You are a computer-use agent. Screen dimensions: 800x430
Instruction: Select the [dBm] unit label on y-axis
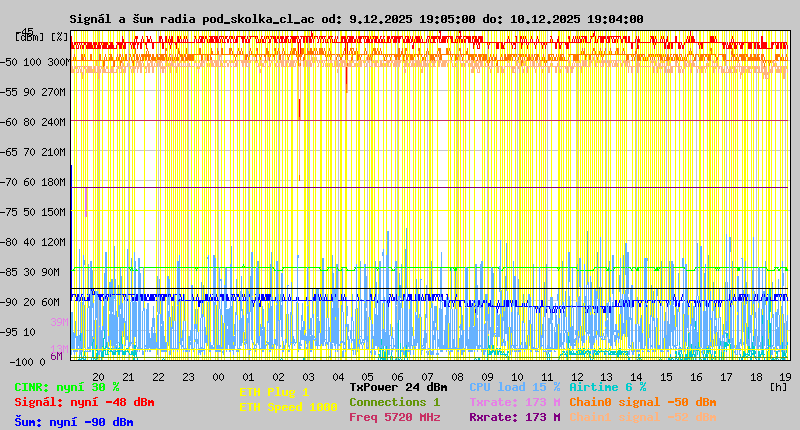[x=30, y=37]
